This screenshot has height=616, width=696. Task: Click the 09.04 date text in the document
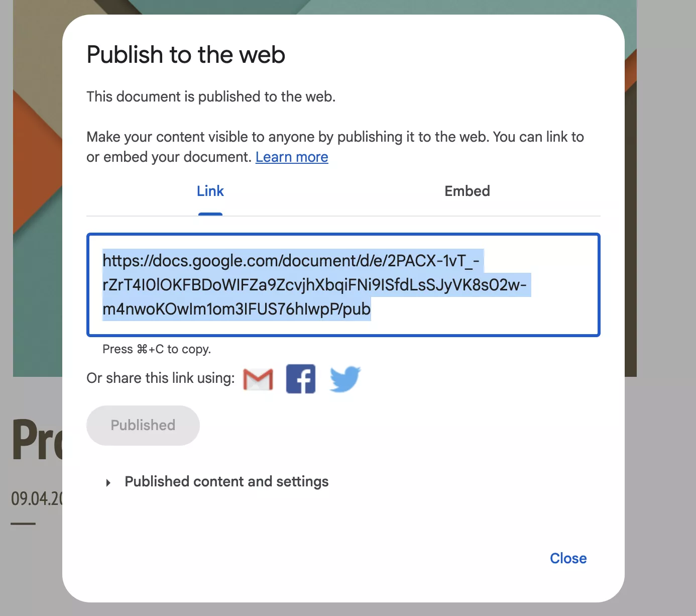37,498
